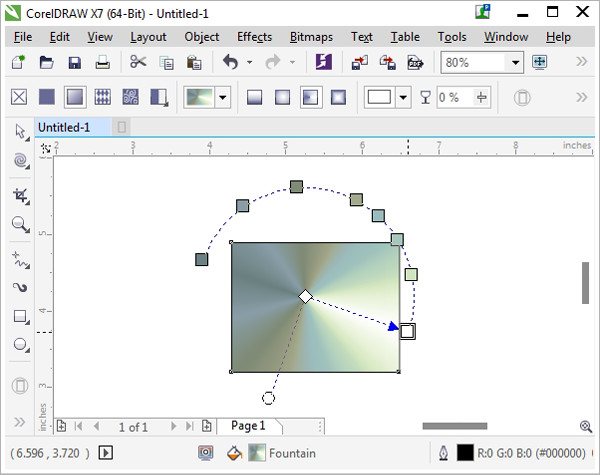Click the Fountain fill swatch in status bar
This screenshot has width=600, height=475.
tap(257, 453)
